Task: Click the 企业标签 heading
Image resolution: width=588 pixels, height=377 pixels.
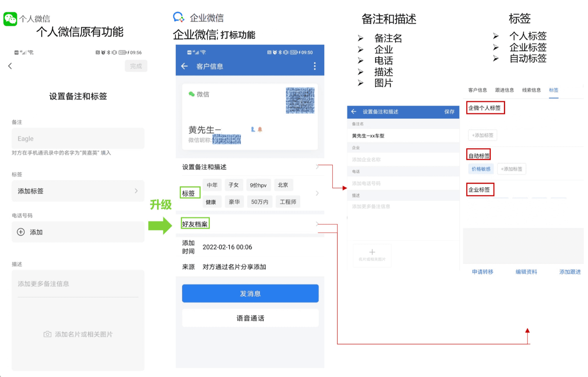Action: coord(479,190)
